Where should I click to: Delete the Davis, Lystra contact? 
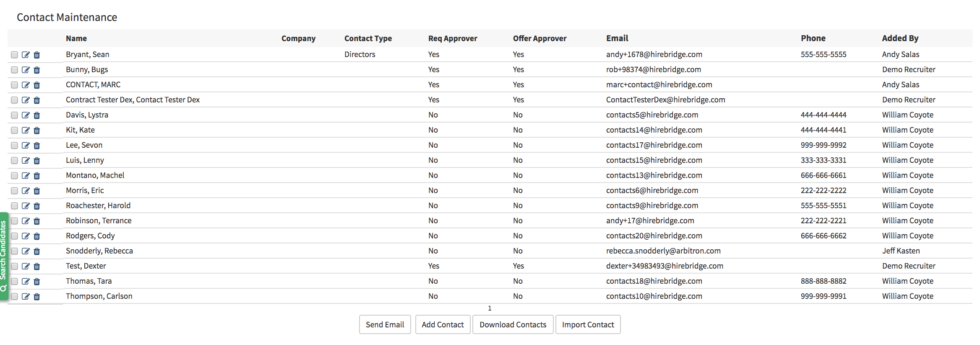[x=37, y=115]
